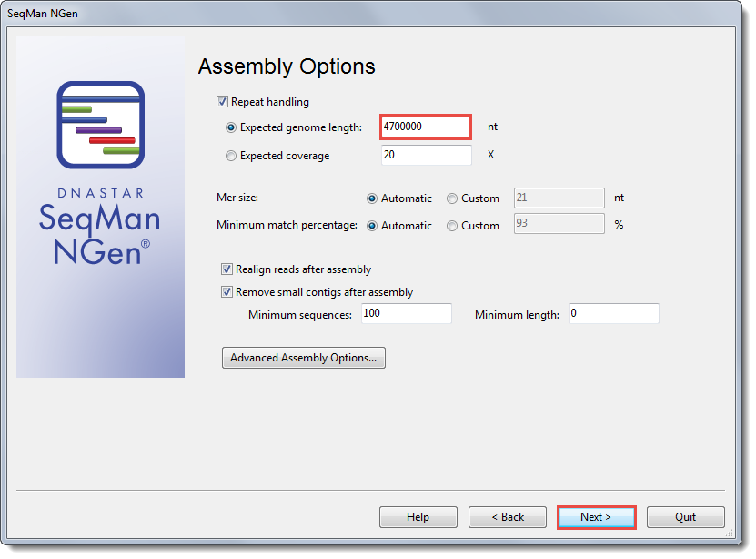Set Minimum match percentage to Custom
The height and width of the screenshot is (559, 756).
452,226
